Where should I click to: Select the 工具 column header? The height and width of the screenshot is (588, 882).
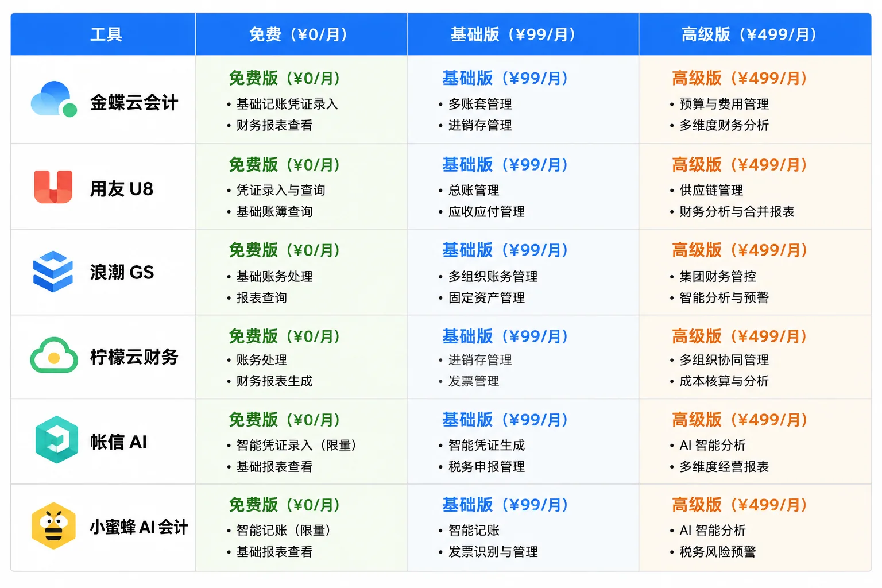click(103, 34)
